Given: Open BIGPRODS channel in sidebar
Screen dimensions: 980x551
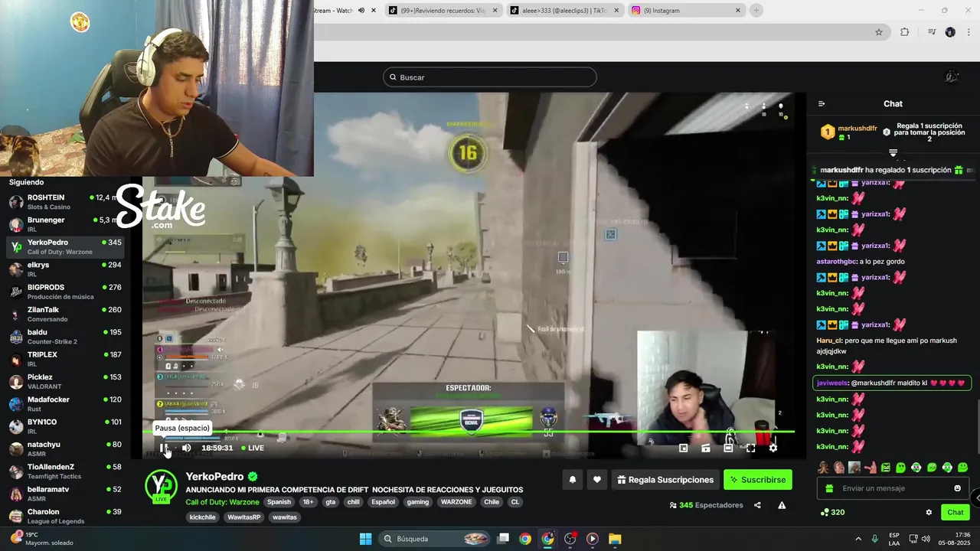Looking at the screenshot, I should [65, 292].
